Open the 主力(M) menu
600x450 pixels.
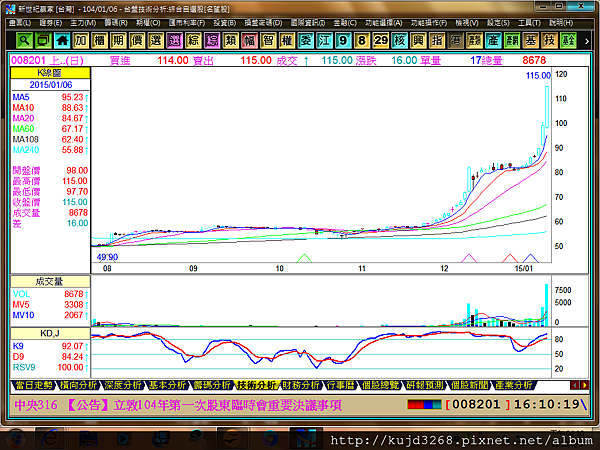tap(83, 23)
